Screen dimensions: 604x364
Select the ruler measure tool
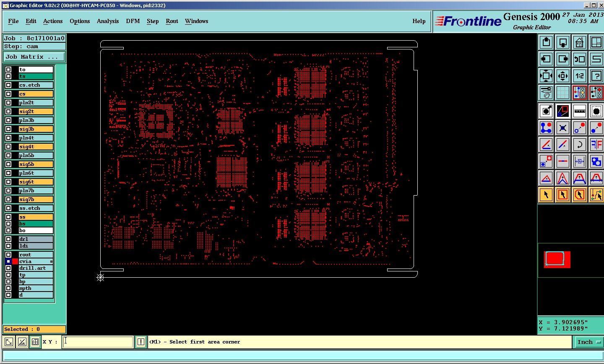pos(580,111)
